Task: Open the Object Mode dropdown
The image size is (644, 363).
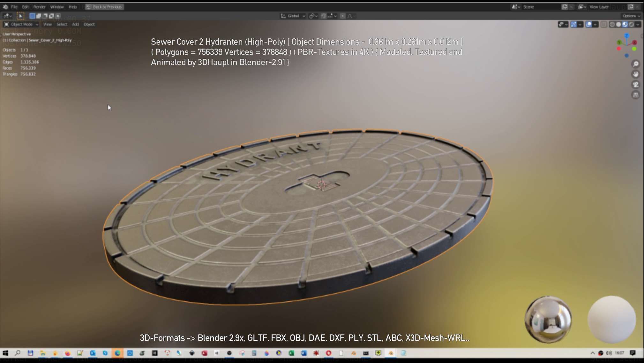Action: tap(21, 24)
